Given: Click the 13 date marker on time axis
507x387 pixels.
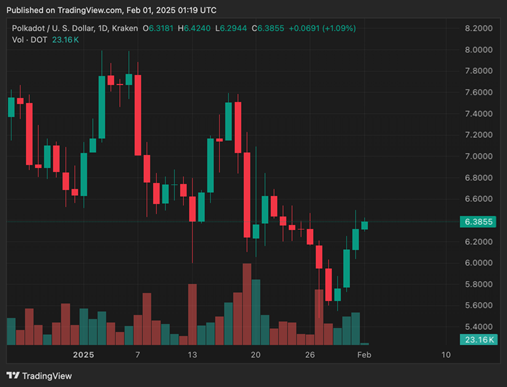Looking at the screenshot, I should pyautogui.click(x=192, y=355).
